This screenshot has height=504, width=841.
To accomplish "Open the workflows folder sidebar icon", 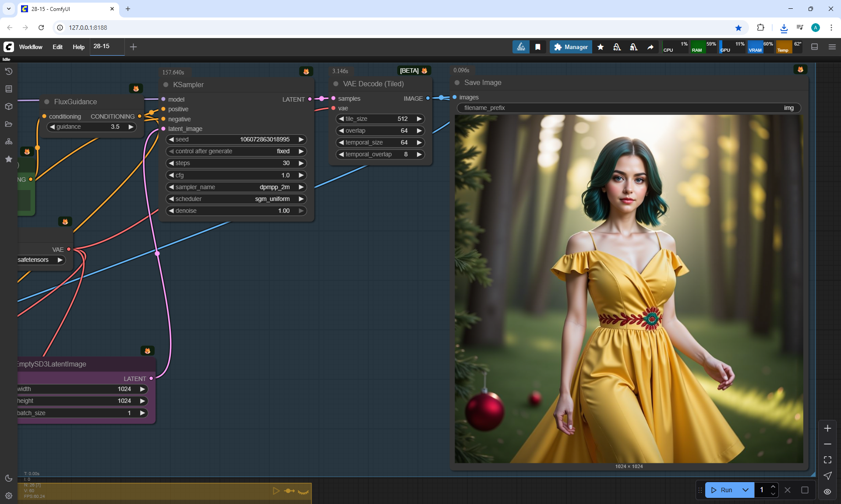I will pos(9,124).
